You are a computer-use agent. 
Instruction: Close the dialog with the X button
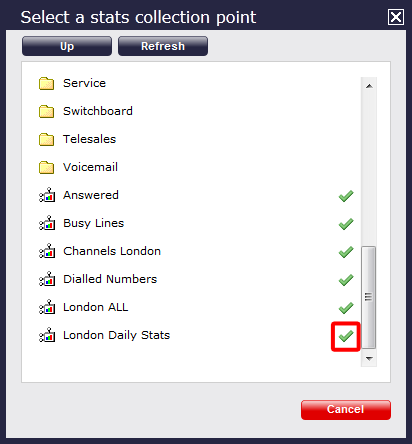click(x=396, y=17)
